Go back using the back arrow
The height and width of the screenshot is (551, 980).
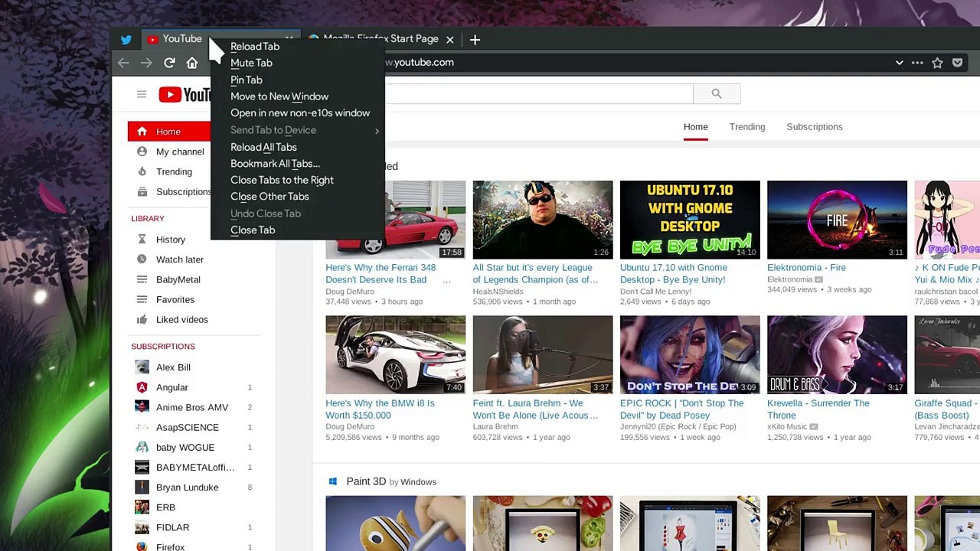(123, 63)
